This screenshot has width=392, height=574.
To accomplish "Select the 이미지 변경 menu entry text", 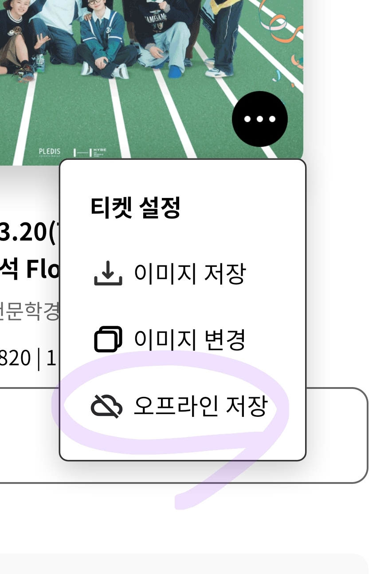I will [x=190, y=339].
